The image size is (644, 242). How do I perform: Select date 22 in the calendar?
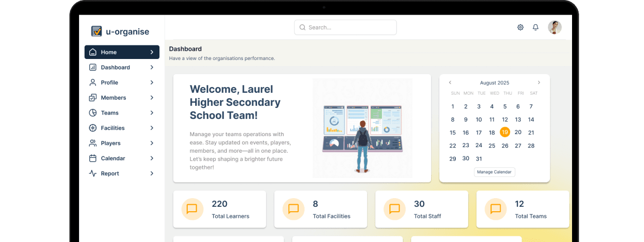(x=452, y=145)
